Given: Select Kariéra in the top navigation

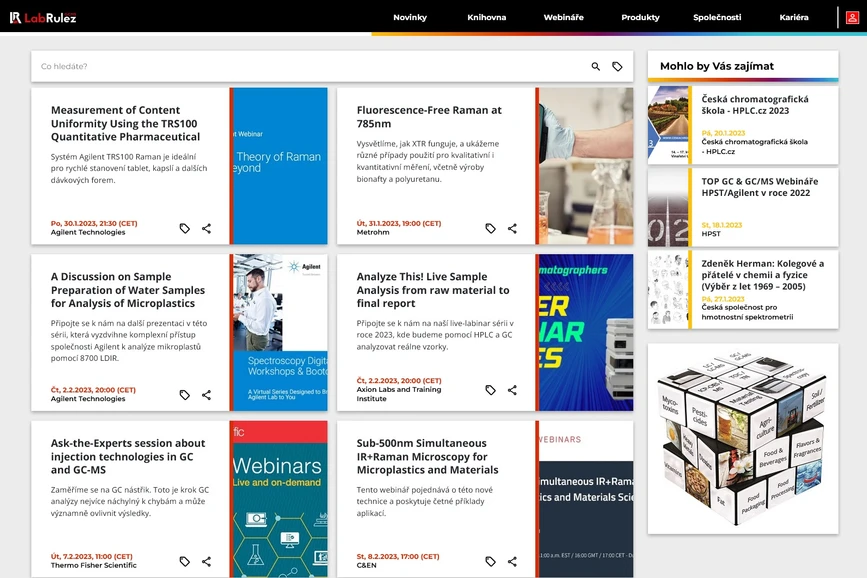Looking at the screenshot, I should [x=792, y=17].
